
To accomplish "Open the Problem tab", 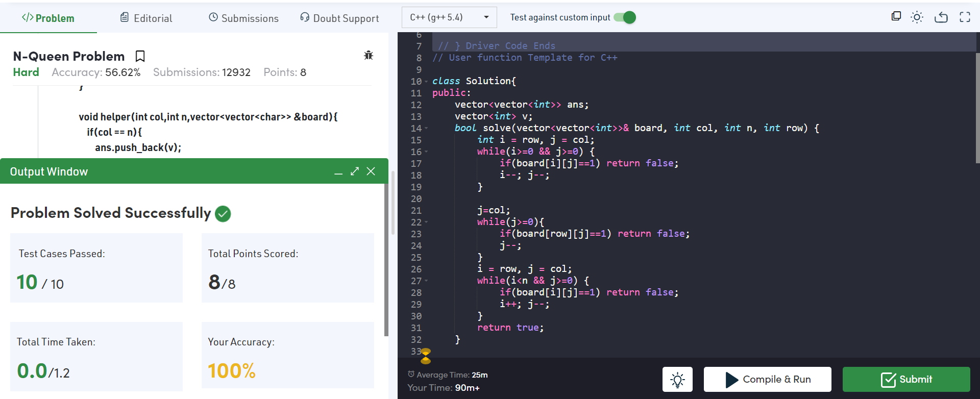I will pyautogui.click(x=48, y=18).
